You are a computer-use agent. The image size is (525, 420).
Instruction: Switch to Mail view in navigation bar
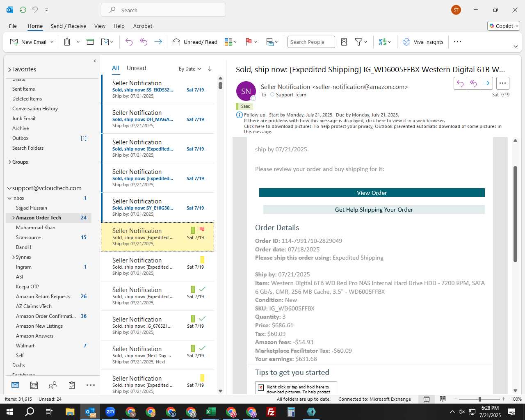pyautogui.click(x=15, y=385)
